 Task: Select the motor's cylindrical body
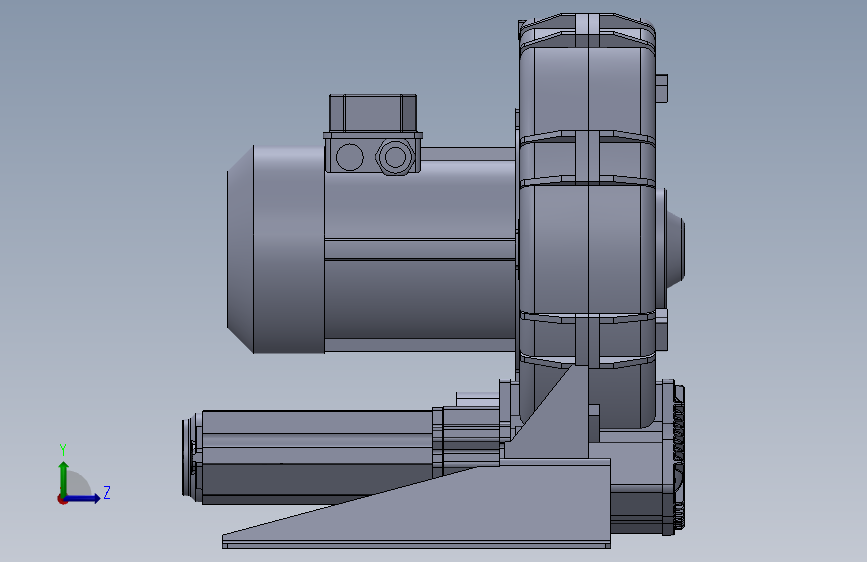420,249
